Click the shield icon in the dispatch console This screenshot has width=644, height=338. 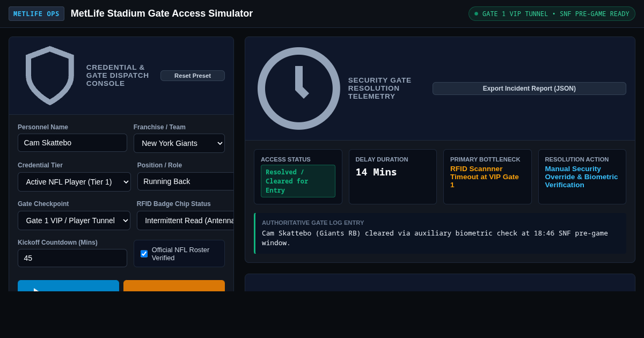[50, 76]
